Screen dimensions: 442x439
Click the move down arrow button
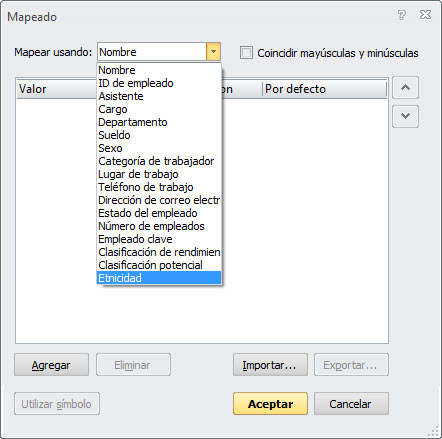click(x=405, y=116)
